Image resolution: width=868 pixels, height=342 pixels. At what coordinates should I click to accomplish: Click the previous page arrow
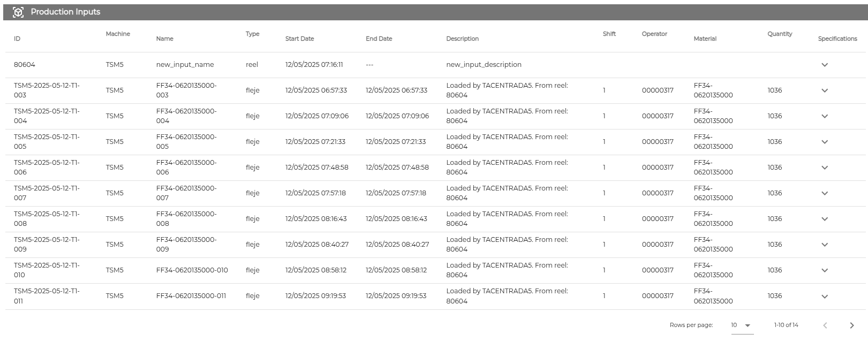click(x=825, y=325)
